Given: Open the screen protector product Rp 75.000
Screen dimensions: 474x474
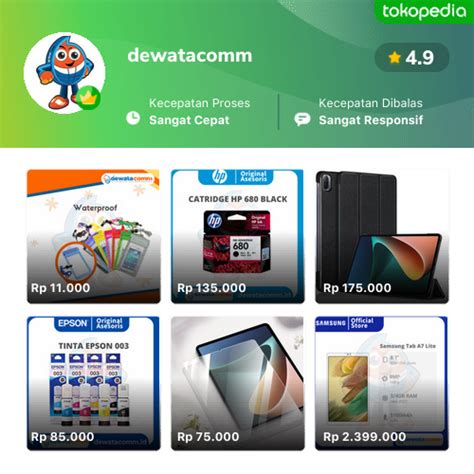Looking at the screenshot, I should coord(238,383).
